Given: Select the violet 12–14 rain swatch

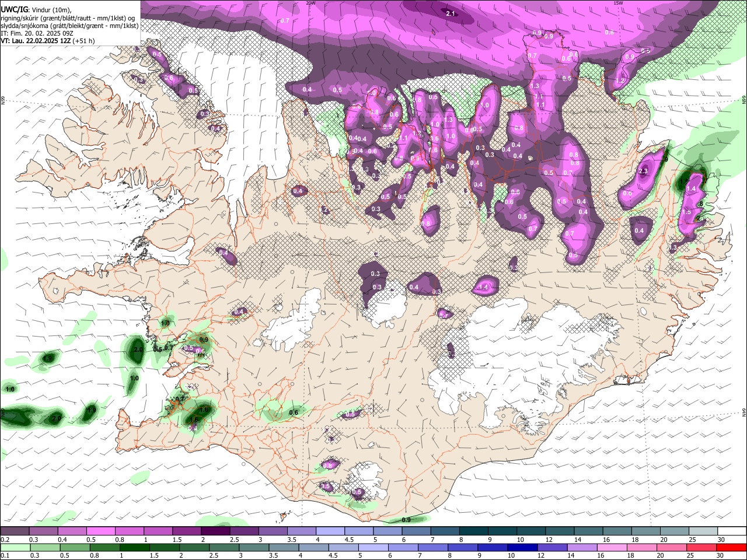Looking at the screenshot, I should pyautogui.click(x=551, y=547).
